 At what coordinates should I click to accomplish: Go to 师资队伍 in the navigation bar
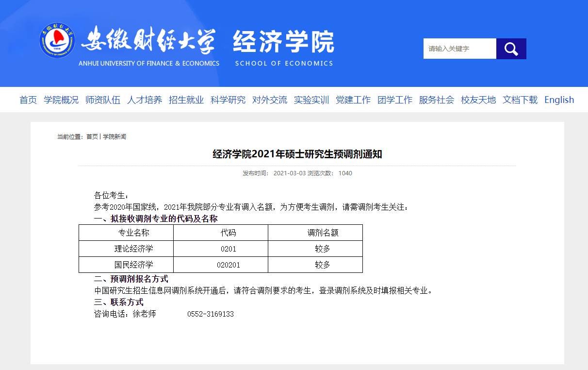pyautogui.click(x=103, y=100)
